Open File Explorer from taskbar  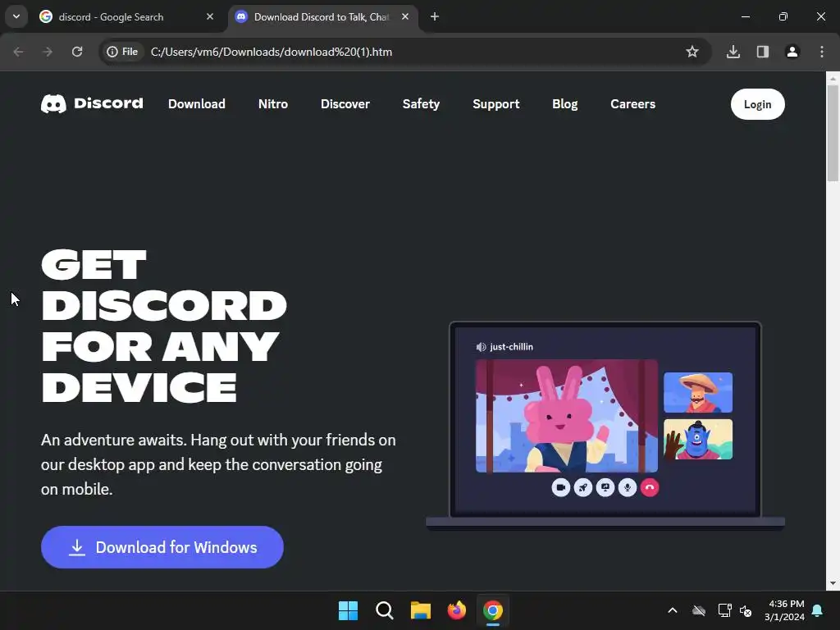(421, 610)
